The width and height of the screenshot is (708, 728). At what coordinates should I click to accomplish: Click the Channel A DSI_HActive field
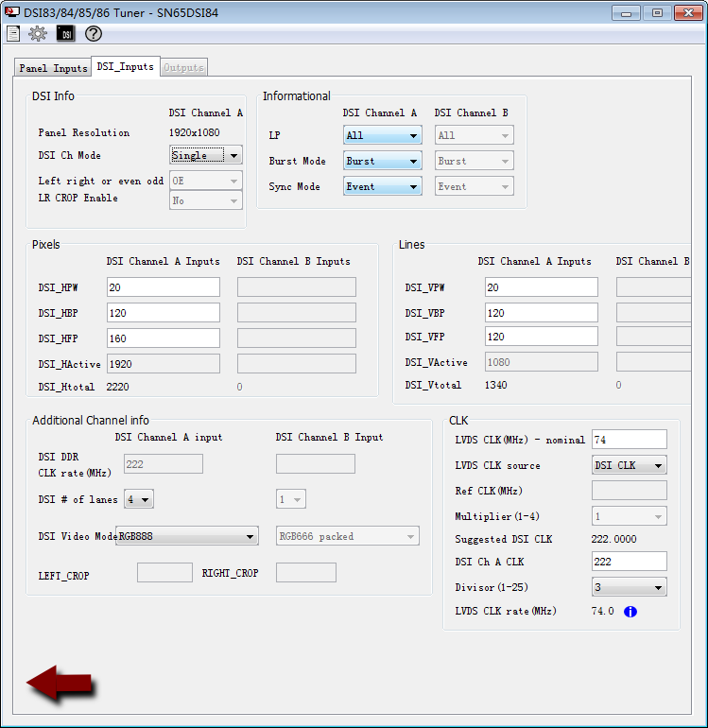click(164, 364)
